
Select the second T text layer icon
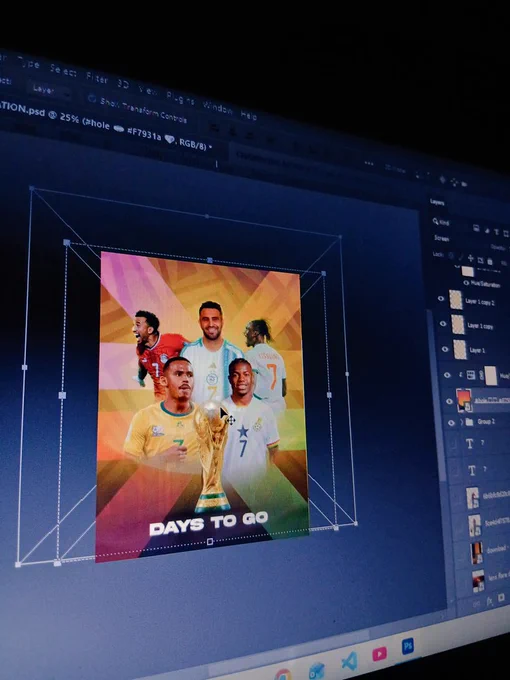471,470
